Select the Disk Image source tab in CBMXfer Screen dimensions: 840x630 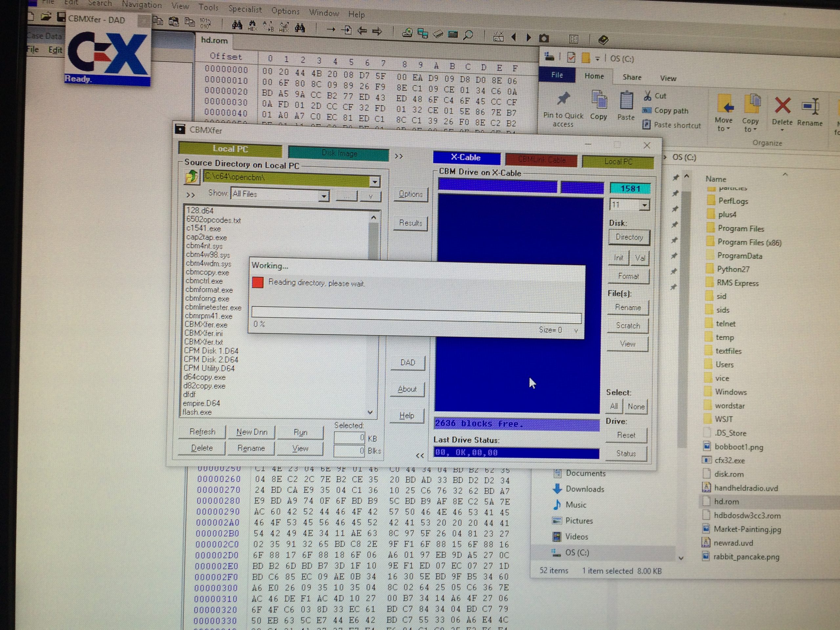point(339,153)
